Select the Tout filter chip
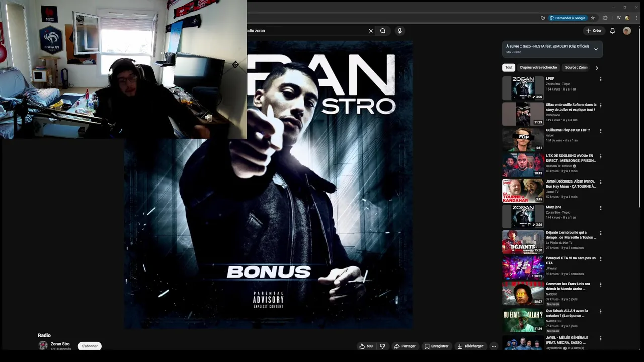The width and height of the screenshot is (644, 362). (x=509, y=67)
